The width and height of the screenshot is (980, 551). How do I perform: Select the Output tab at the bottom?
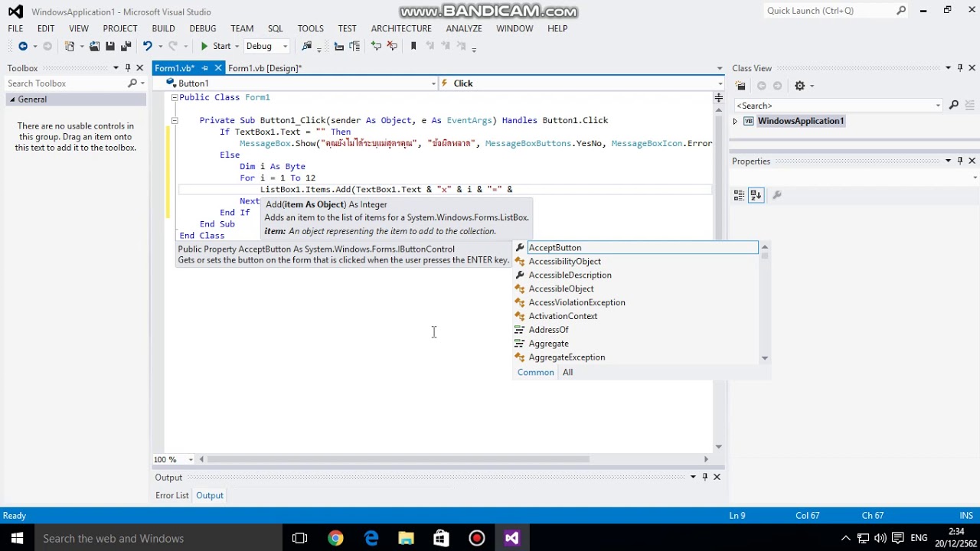209,496
